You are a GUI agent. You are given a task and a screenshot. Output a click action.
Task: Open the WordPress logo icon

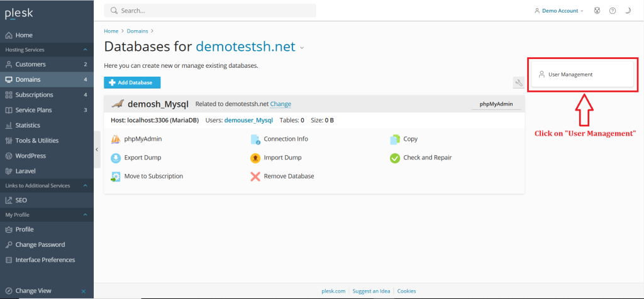pyautogui.click(x=9, y=156)
